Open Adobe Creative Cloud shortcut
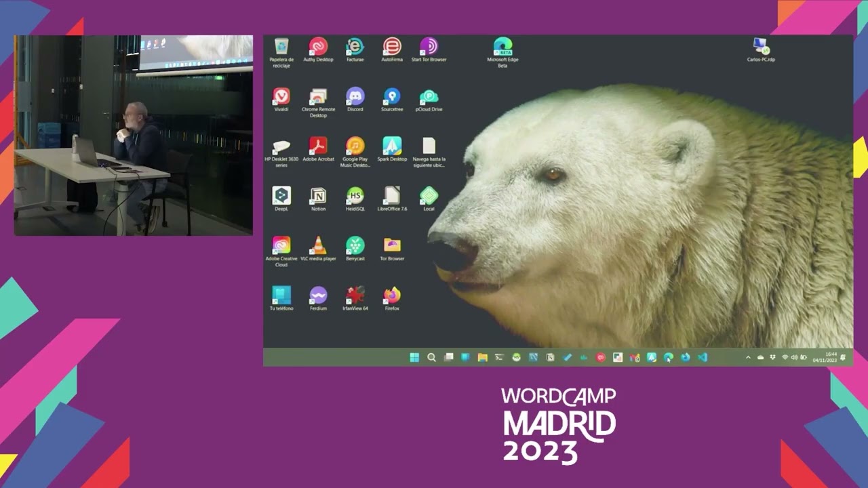 click(281, 252)
